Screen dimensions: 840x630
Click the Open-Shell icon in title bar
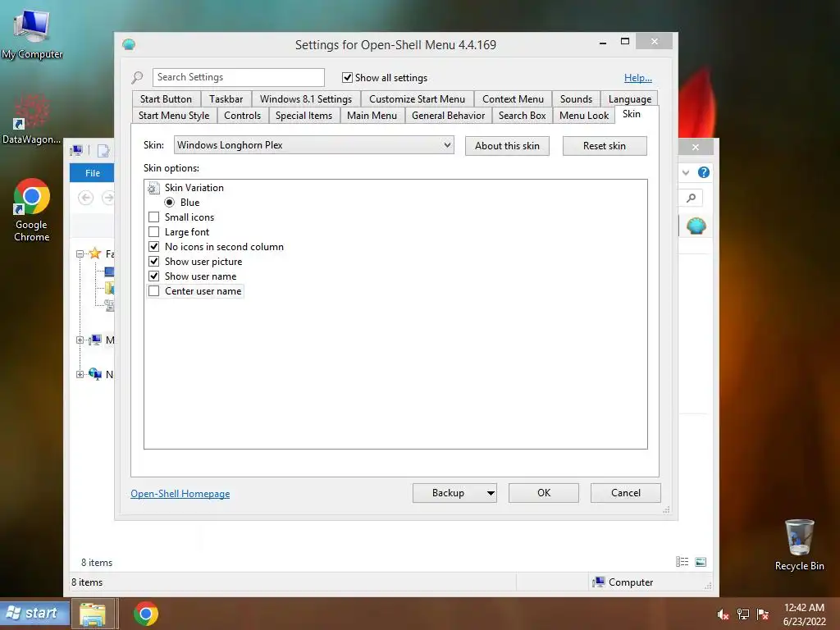pyautogui.click(x=129, y=44)
